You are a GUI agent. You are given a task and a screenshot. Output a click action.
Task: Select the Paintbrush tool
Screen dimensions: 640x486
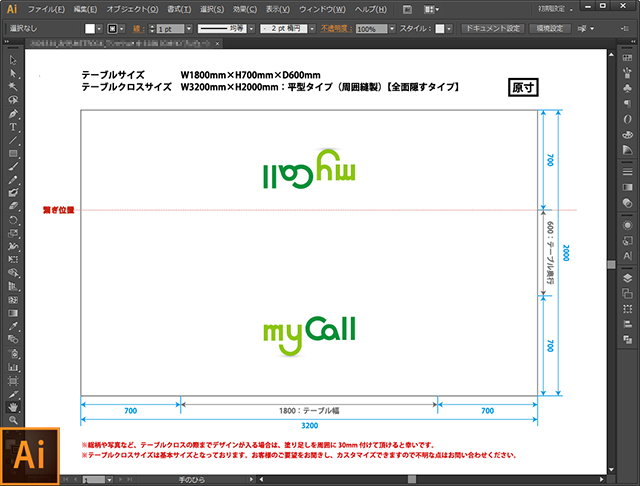(x=13, y=166)
